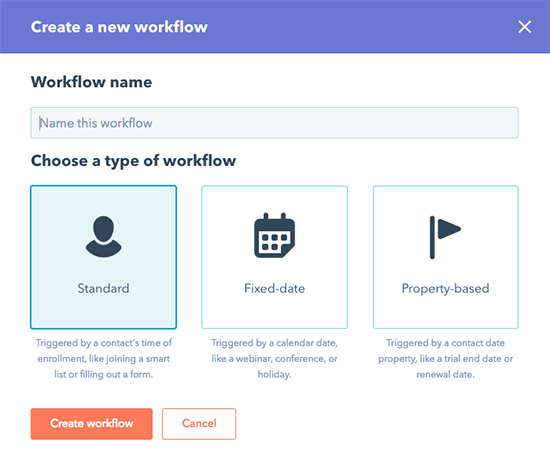Click the flag icon for Property-based
550x457 pixels.
tap(445, 237)
